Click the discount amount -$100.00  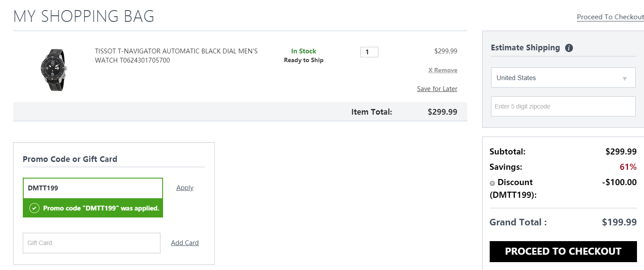click(619, 182)
